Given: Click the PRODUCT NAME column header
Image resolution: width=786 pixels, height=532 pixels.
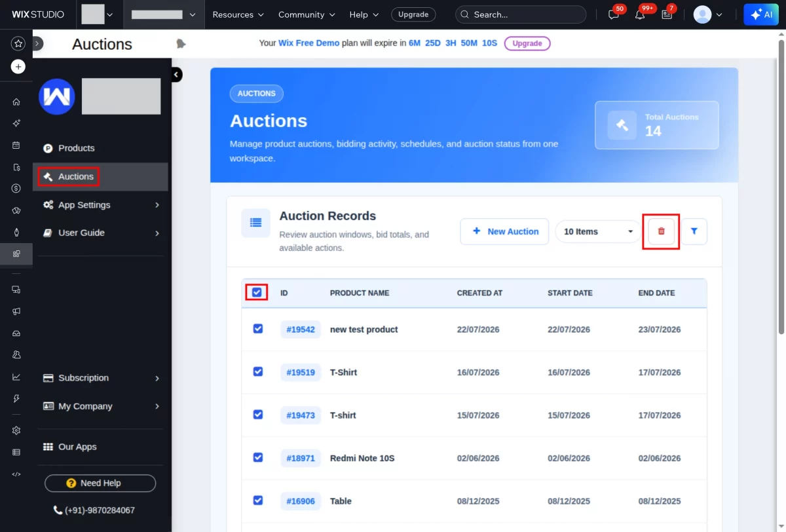Looking at the screenshot, I should pos(360,293).
